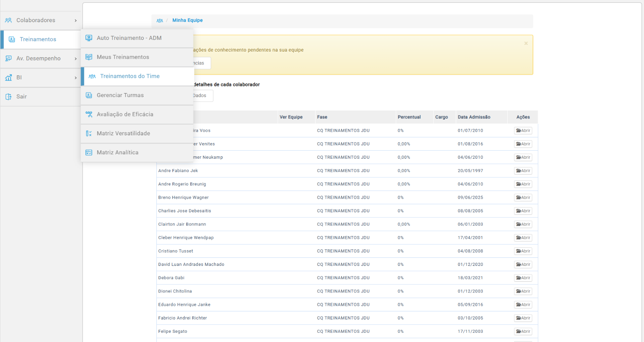This screenshot has width=644, height=342.
Task: Click the Minha Equipe breadcrumb link
Action: [187, 21]
